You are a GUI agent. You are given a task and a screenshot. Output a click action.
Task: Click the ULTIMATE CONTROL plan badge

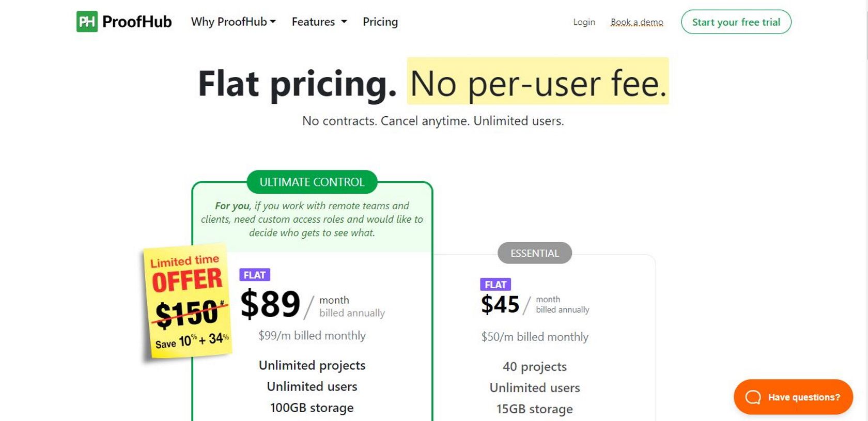(x=312, y=182)
